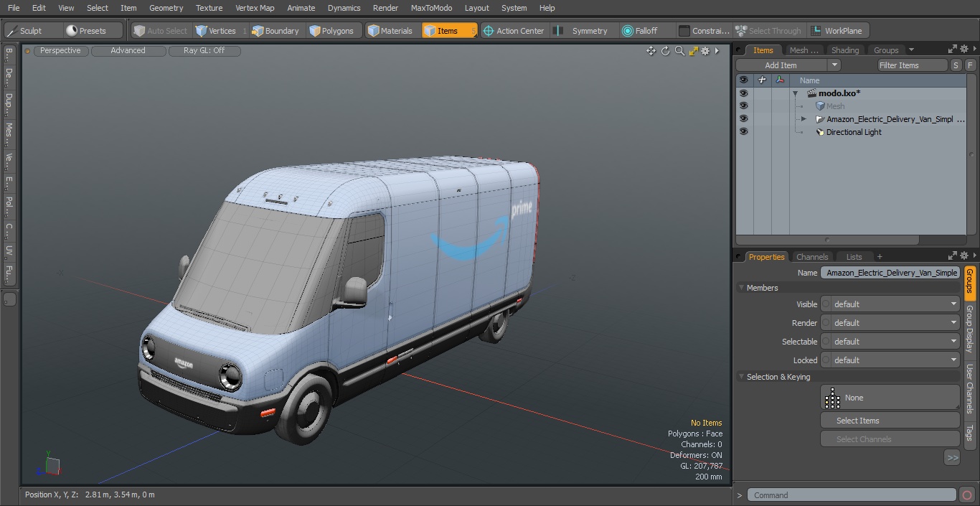Open the Presets browser
The image size is (980, 506).
[x=93, y=31]
